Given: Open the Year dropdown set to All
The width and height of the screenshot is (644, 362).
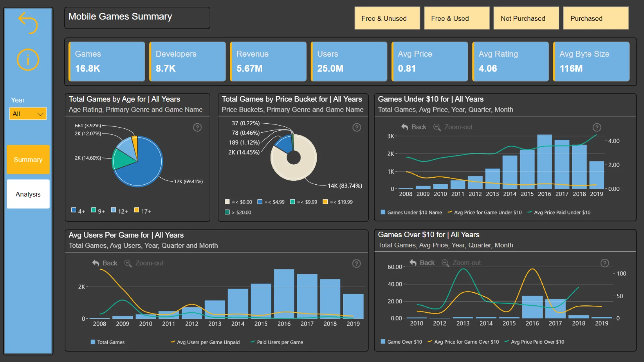Looking at the screenshot, I should tap(28, 114).
